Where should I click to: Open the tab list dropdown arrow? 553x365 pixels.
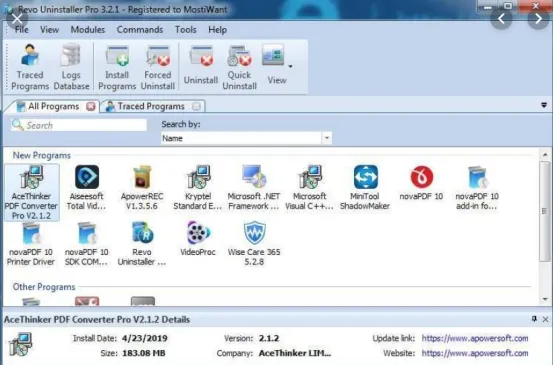click(544, 105)
